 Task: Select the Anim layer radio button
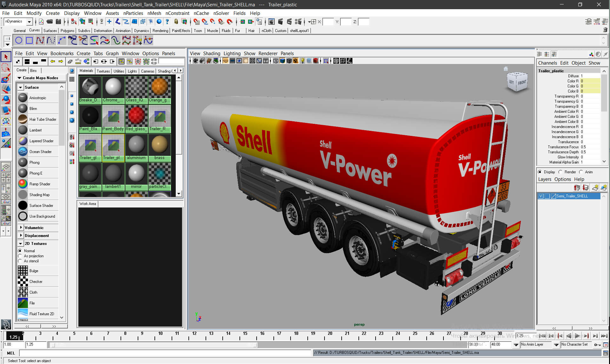[581, 172]
